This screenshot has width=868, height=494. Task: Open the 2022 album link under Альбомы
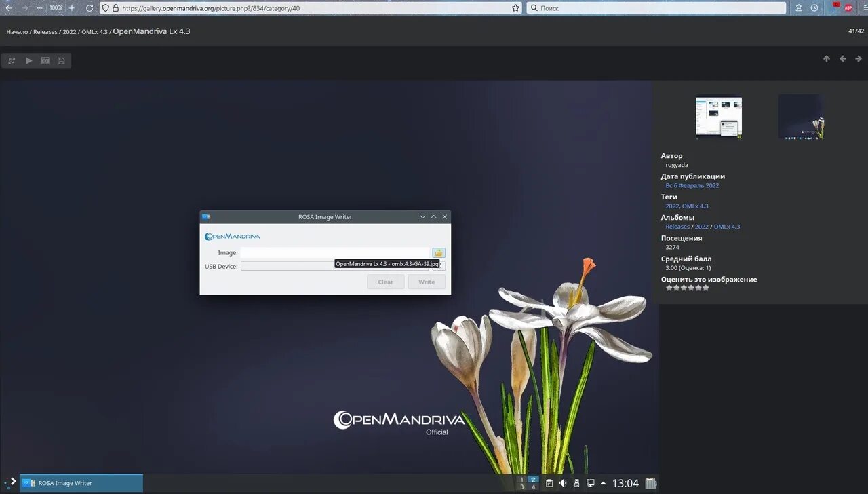point(702,227)
